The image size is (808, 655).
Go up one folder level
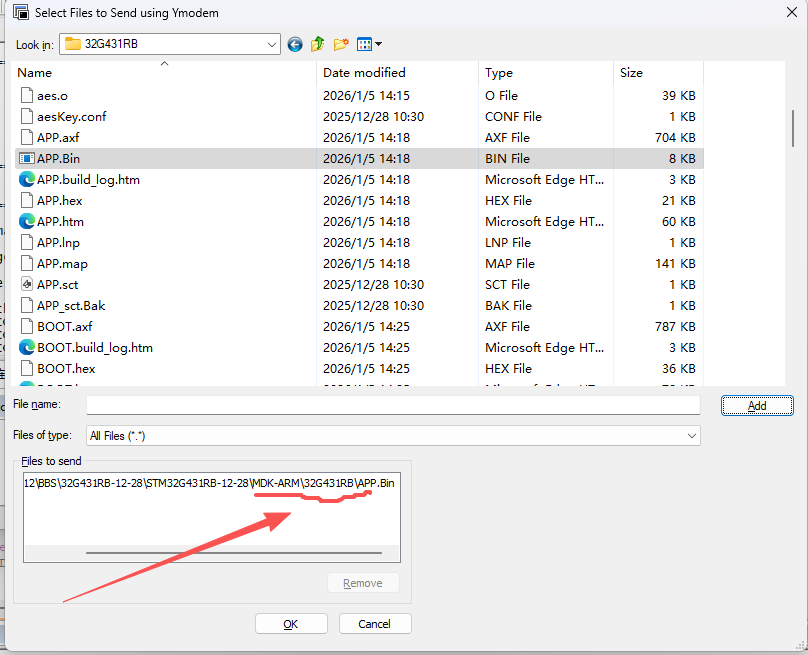pyautogui.click(x=318, y=44)
